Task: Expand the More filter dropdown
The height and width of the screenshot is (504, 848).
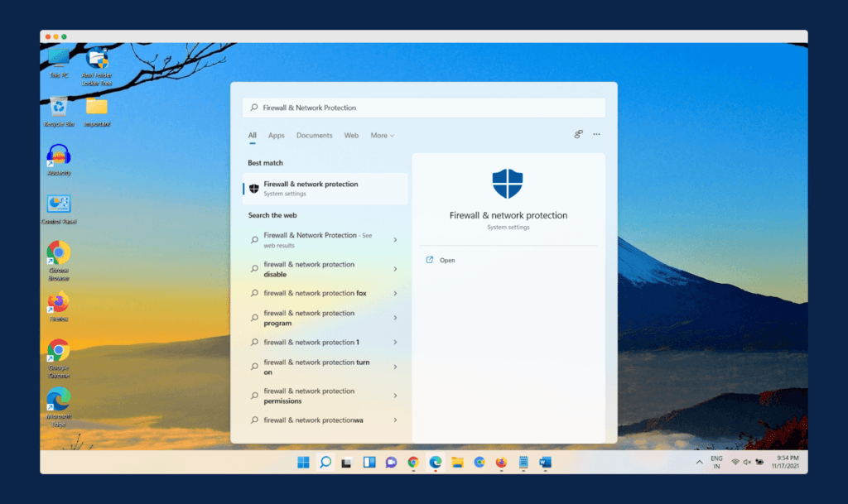Action: (x=382, y=136)
